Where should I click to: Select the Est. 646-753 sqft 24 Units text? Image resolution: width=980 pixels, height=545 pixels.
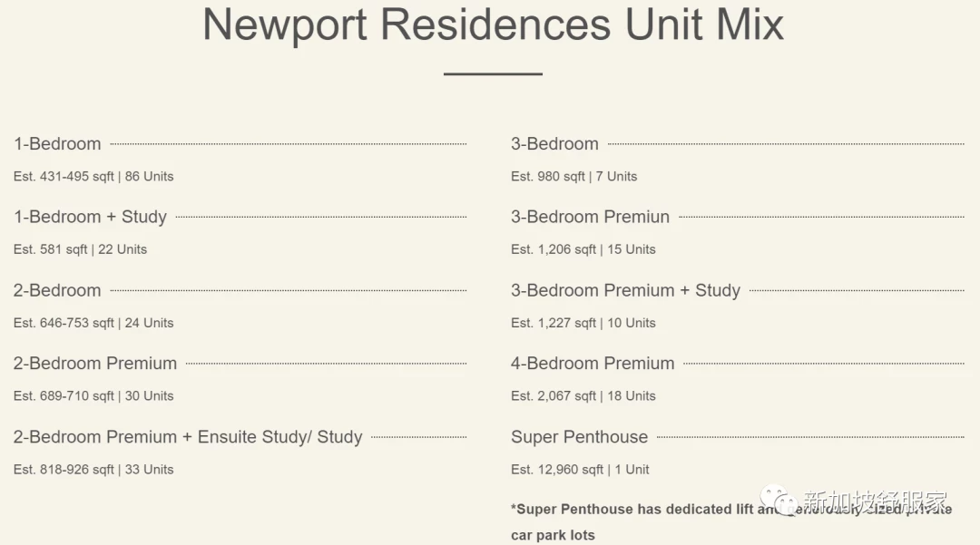(x=93, y=324)
